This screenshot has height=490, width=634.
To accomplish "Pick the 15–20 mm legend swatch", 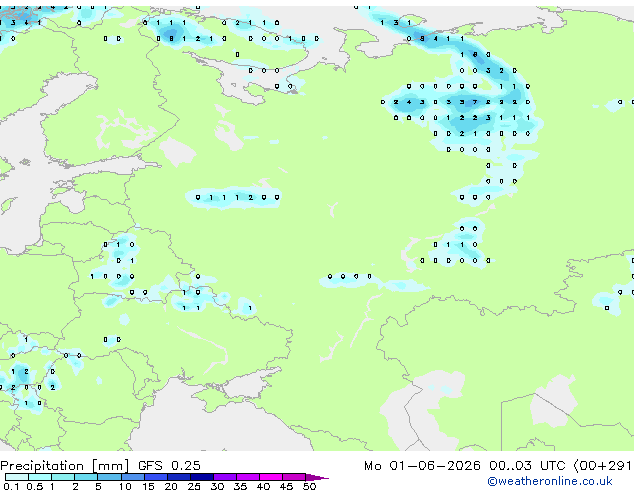I will point(156,477).
